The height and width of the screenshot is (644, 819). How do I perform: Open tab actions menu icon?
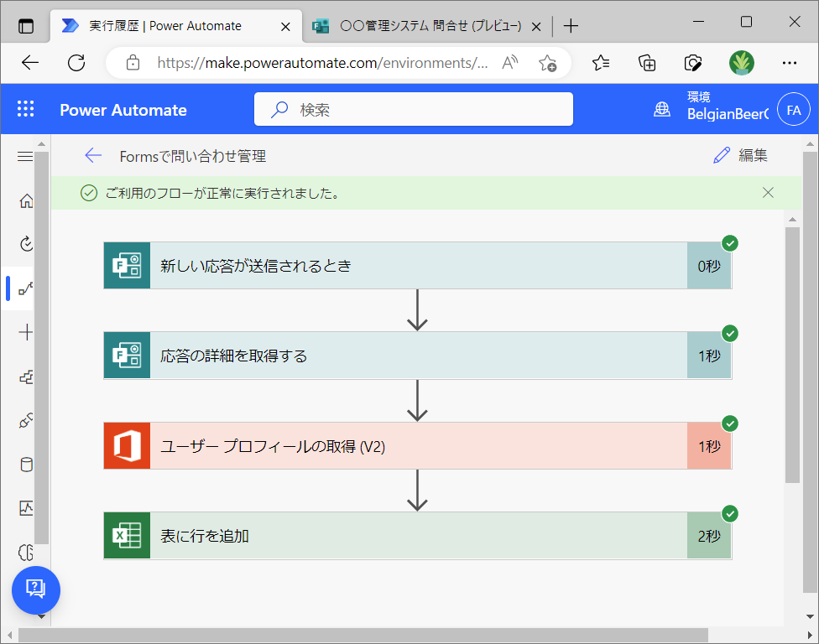25,25
